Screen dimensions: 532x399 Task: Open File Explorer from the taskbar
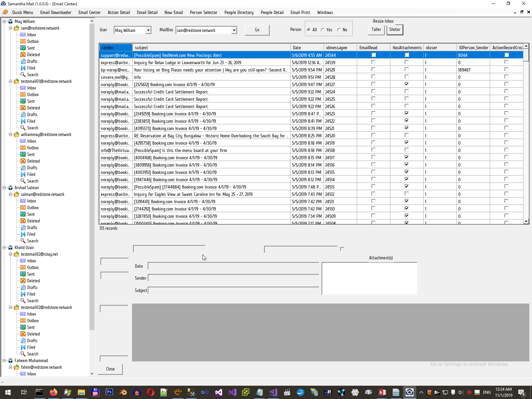(81, 392)
